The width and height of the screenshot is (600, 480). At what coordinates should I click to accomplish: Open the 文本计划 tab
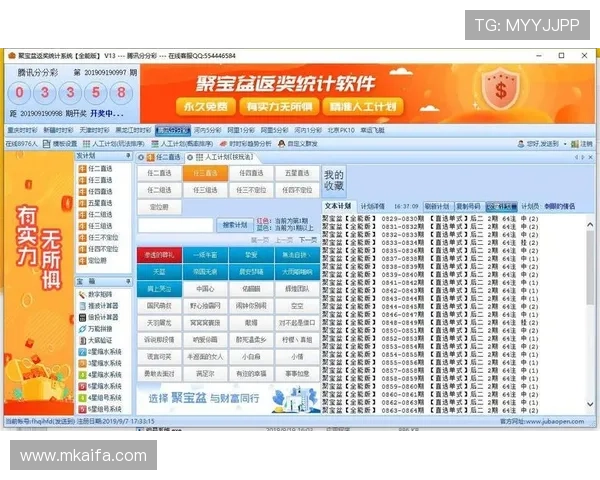click(338, 206)
